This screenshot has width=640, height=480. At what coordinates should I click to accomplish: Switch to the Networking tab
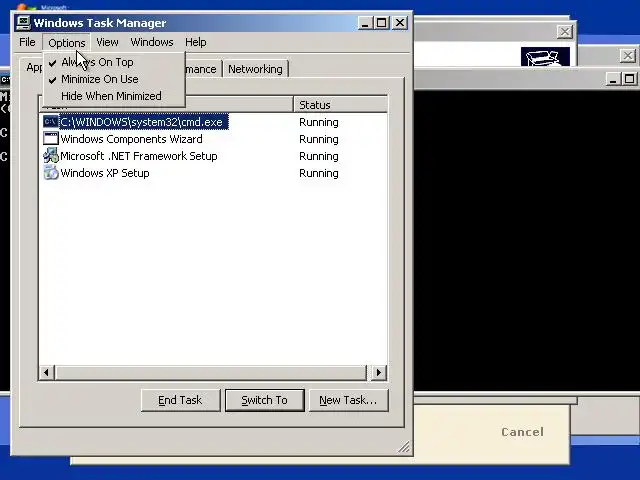[x=255, y=69]
